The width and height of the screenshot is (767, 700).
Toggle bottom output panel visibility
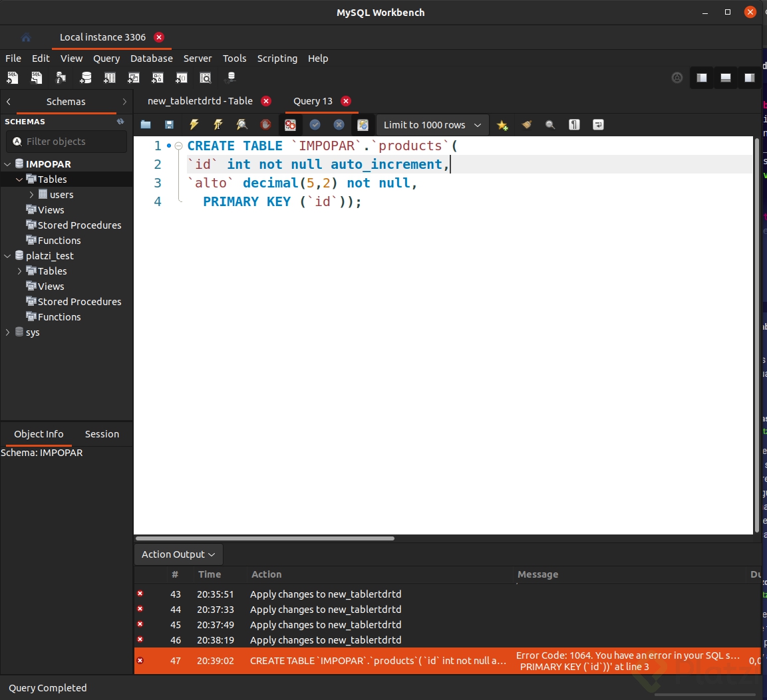(726, 78)
